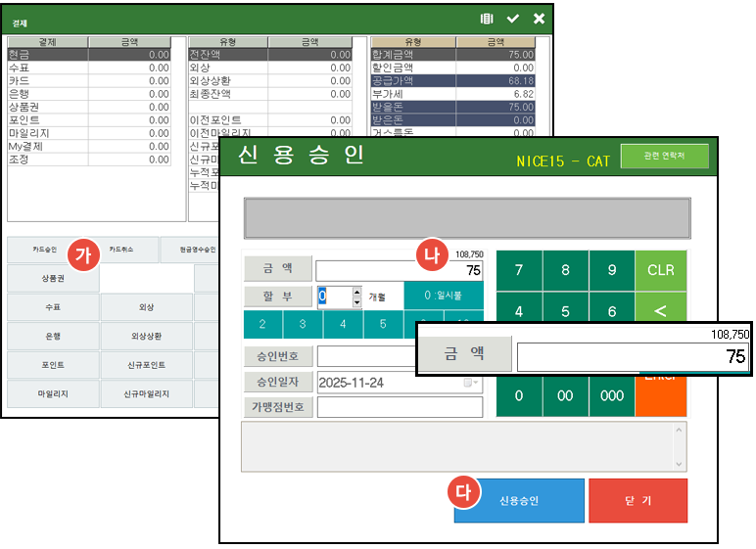Select the 카드 row in payment table
This screenshot has height=549, width=756.
(x=89, y=80)
